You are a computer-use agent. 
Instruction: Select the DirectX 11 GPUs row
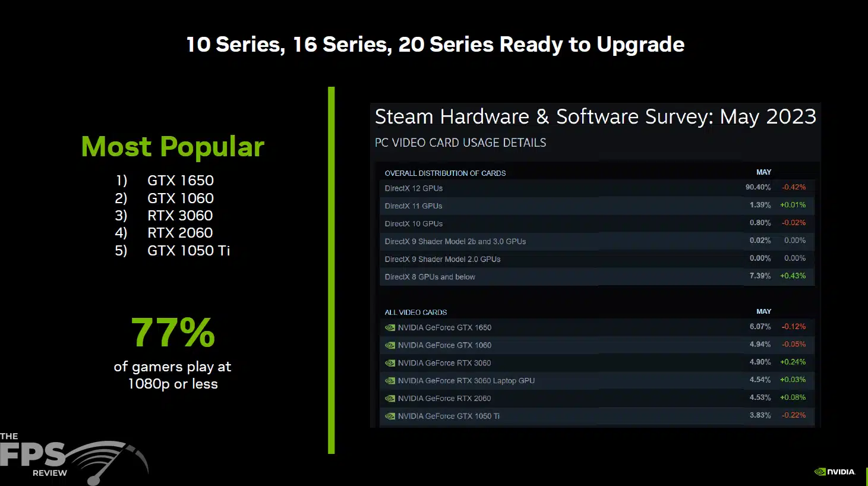596,206
